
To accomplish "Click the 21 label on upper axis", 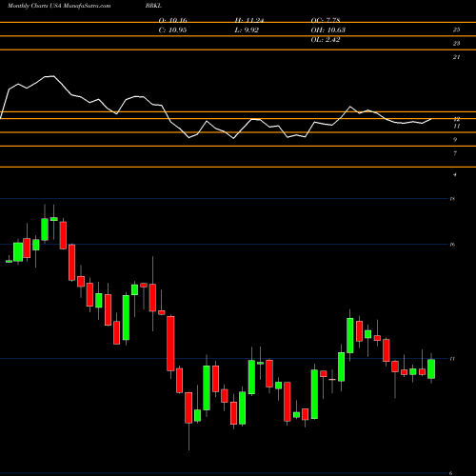I will coord(456,57).
